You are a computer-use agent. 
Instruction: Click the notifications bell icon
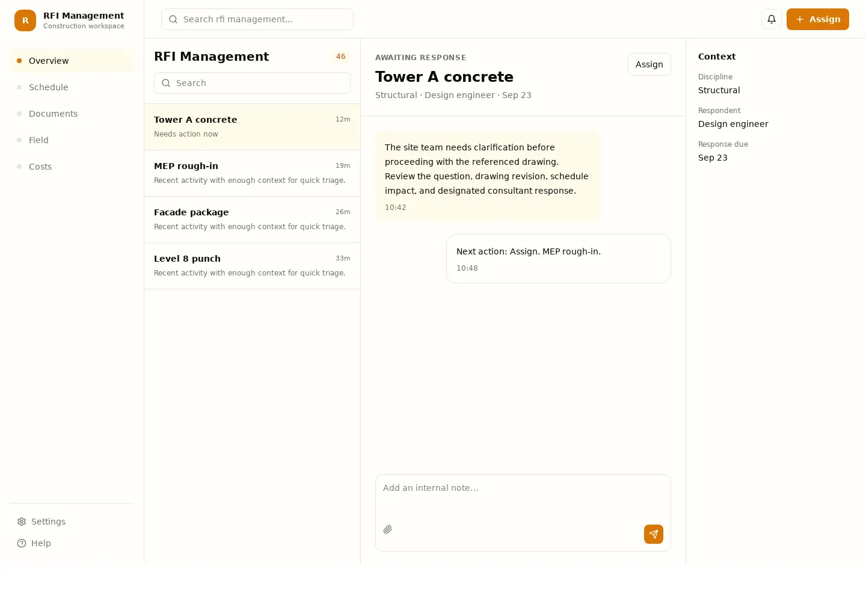tap(772, 19)
